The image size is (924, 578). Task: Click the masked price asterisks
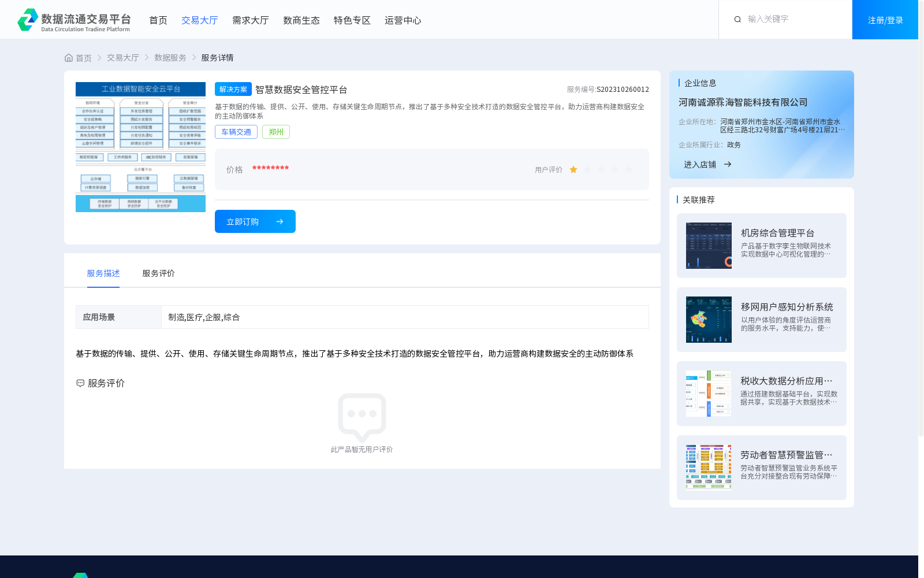tap(270, 168)
